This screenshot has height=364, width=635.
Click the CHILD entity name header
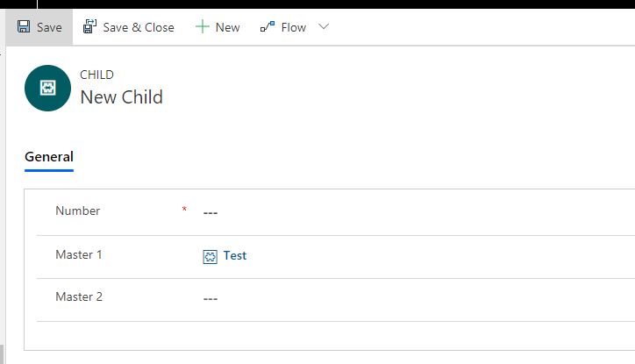[96, 75]
